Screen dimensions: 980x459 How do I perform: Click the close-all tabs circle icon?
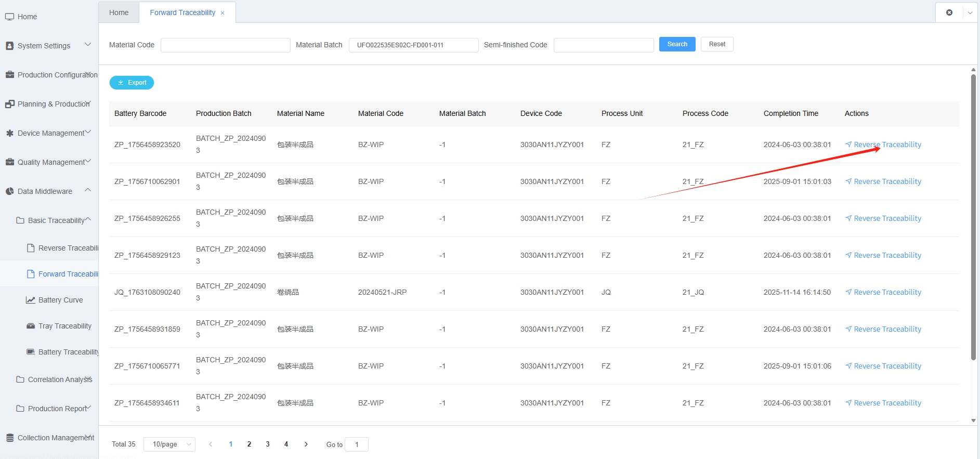coord(949,12)
